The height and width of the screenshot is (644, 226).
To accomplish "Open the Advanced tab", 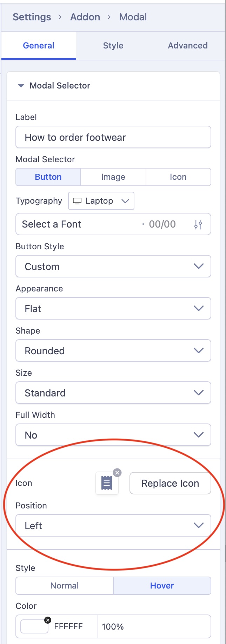I will pos(188,46).
